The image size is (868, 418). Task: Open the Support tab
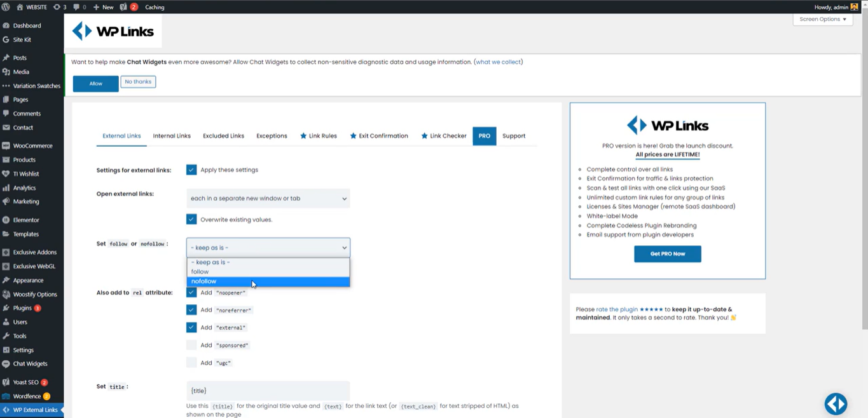(x=514, y=136)
